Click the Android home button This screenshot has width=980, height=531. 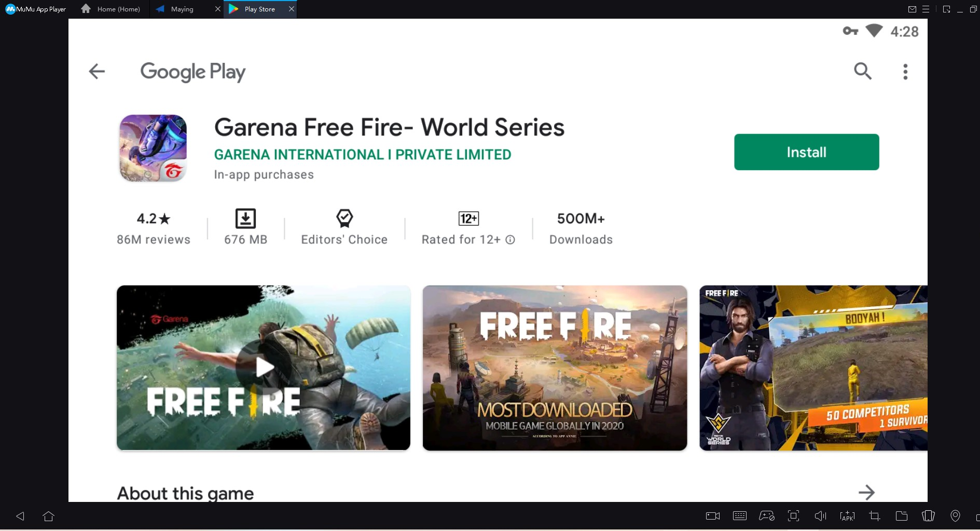49,516
